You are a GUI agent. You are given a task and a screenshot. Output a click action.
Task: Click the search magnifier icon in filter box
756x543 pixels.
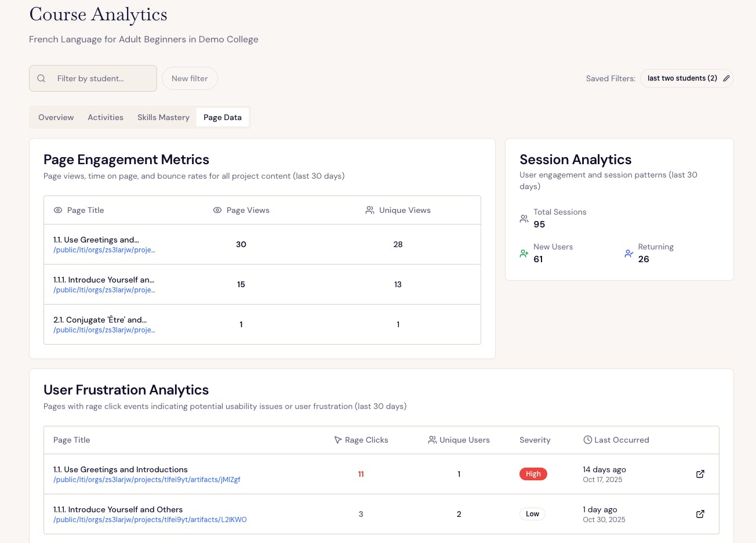pyautogui.click(x=41, y=78)
